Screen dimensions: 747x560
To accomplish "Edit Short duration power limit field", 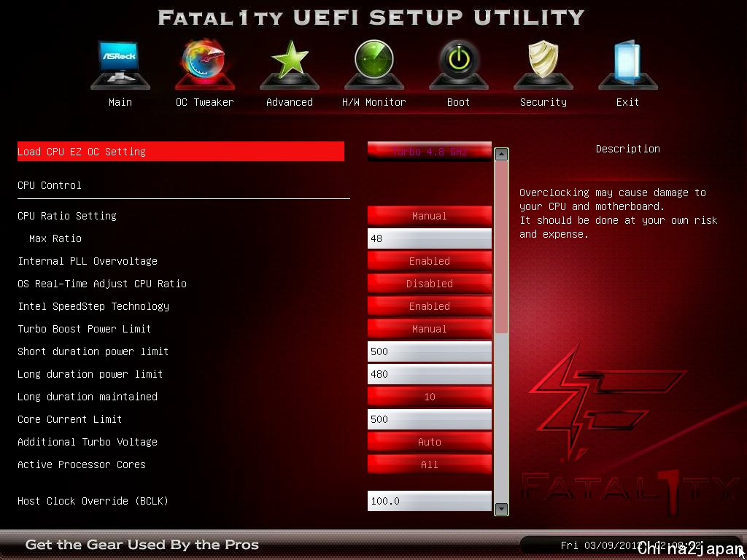I will coord(429,351).
